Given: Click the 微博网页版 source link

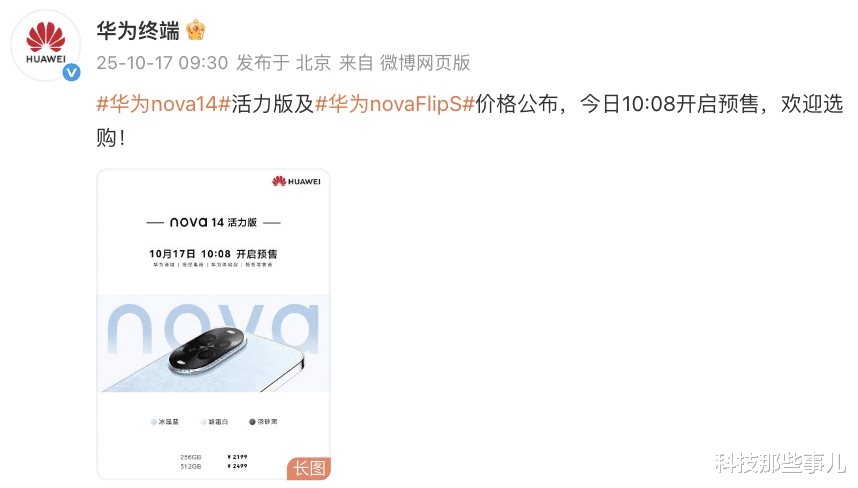Looking at the screenshot, I should 425,63.
